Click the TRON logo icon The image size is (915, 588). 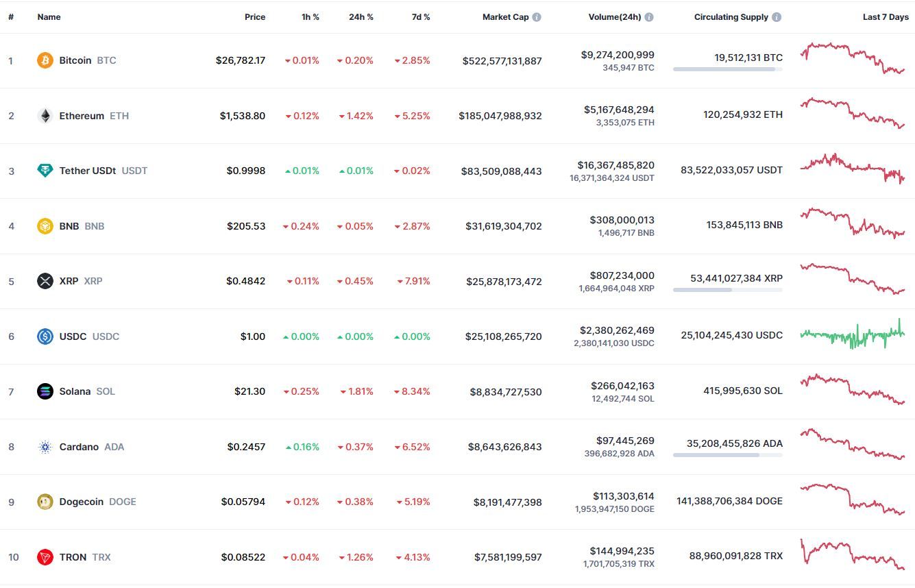[x=45, y=557]
